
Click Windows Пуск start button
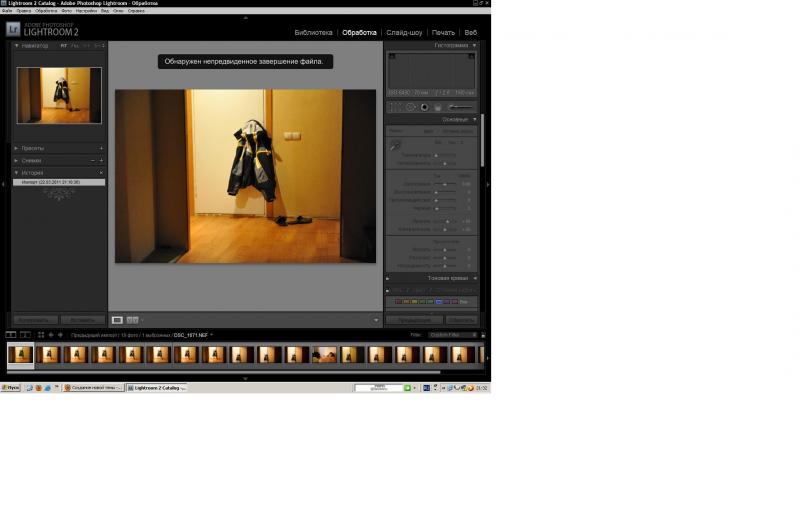[11, 388]
